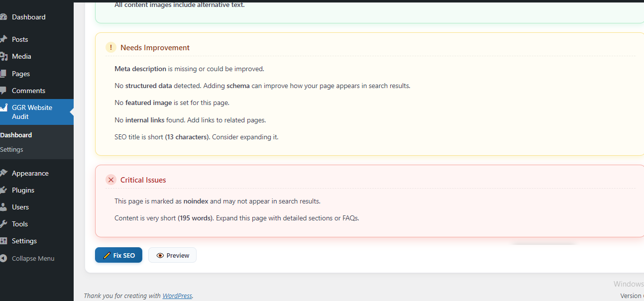Viewport: 644px width, 301px height.
Task: Return to the main Dashboard
Action: (x=28, y=16)
